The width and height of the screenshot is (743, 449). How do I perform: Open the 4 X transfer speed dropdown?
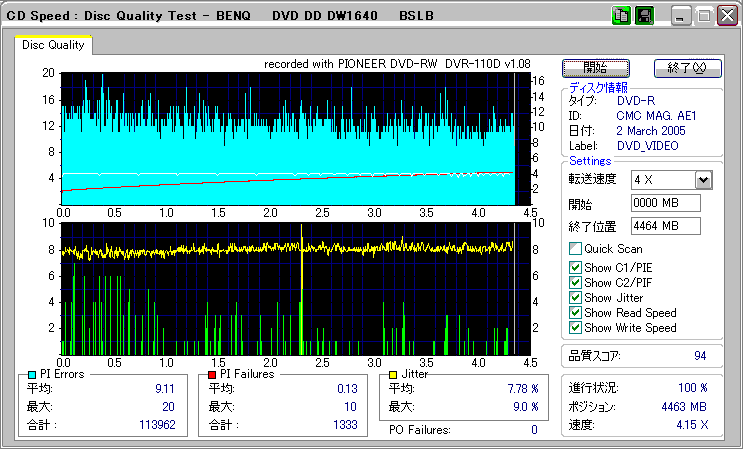point(703,180)
